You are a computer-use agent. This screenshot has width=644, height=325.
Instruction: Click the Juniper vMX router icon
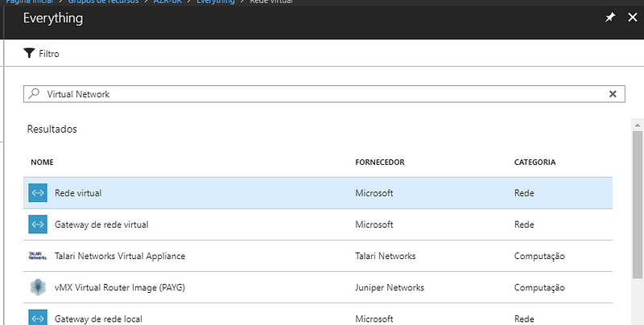click(38, 287)
